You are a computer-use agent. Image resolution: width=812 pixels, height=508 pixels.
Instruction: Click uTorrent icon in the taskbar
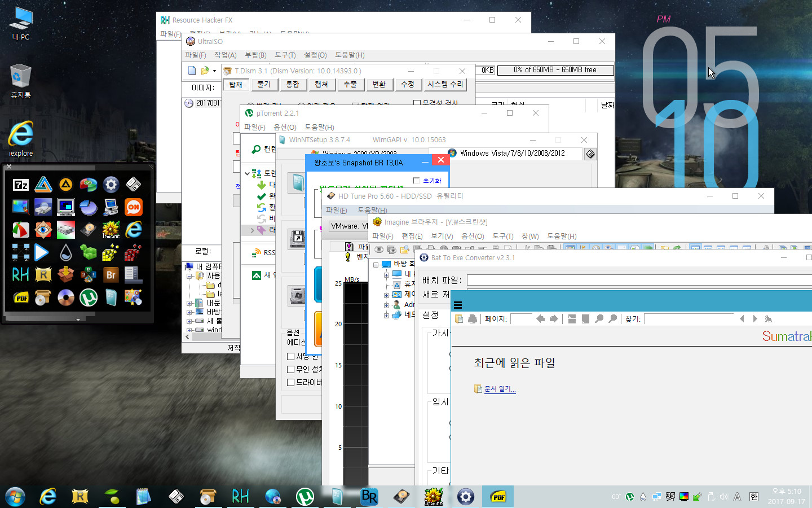(305, 497)
